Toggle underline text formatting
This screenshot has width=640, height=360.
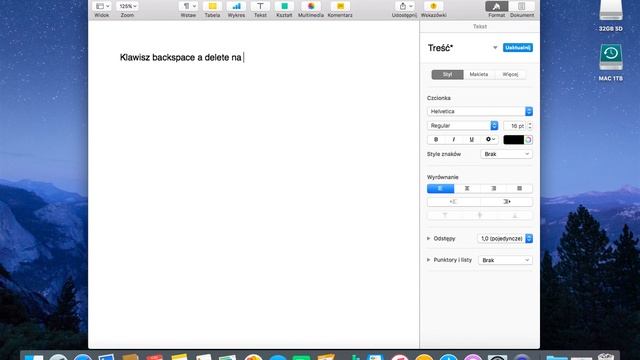click(x=471, y=140)
